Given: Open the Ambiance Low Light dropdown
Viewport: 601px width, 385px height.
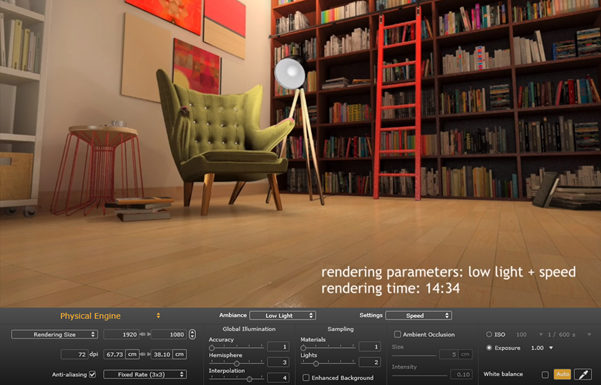Looking at the screenshot, I should tap(282, 316).
